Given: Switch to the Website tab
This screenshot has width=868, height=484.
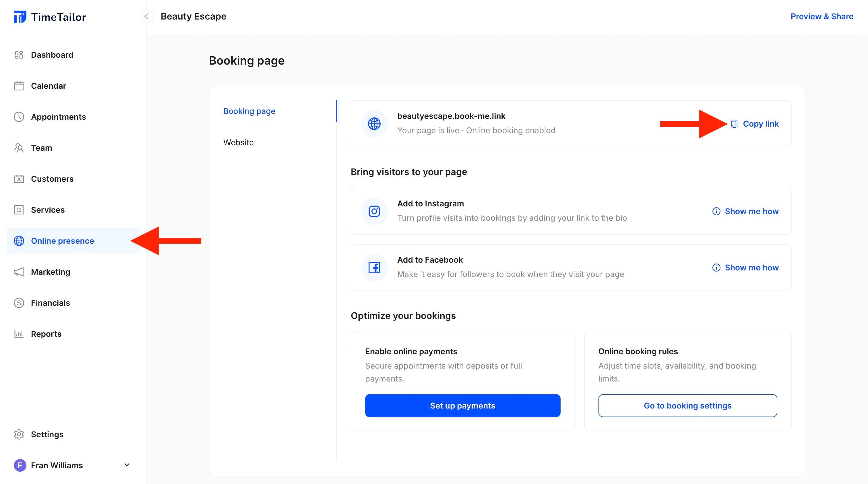Looking at the screenshot, I should 238,143.
